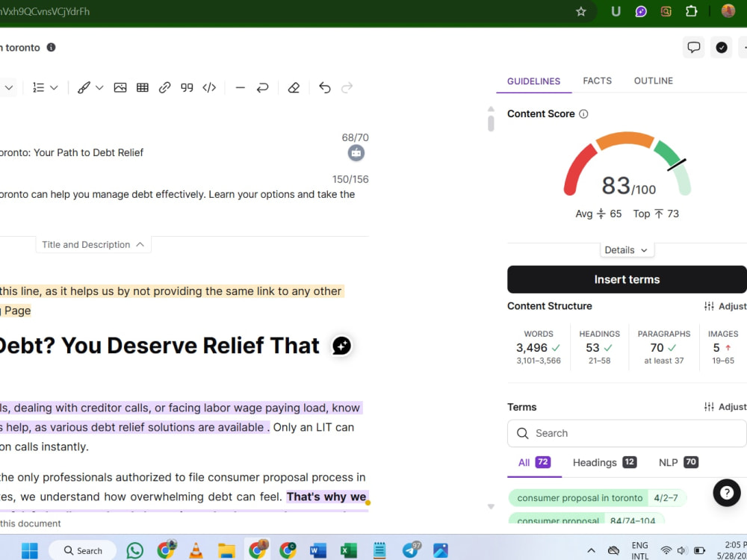This screenshot has width=747, height=560.
Task: Click the greyed-out redo arrow
Action: [x=347, y=87]
